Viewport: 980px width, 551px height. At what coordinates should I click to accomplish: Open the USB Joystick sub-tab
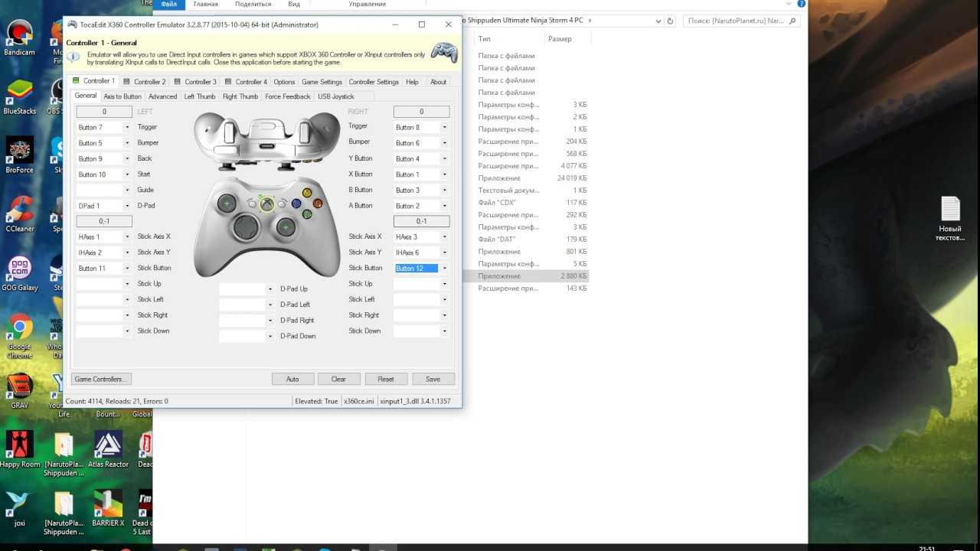point(336,96)
